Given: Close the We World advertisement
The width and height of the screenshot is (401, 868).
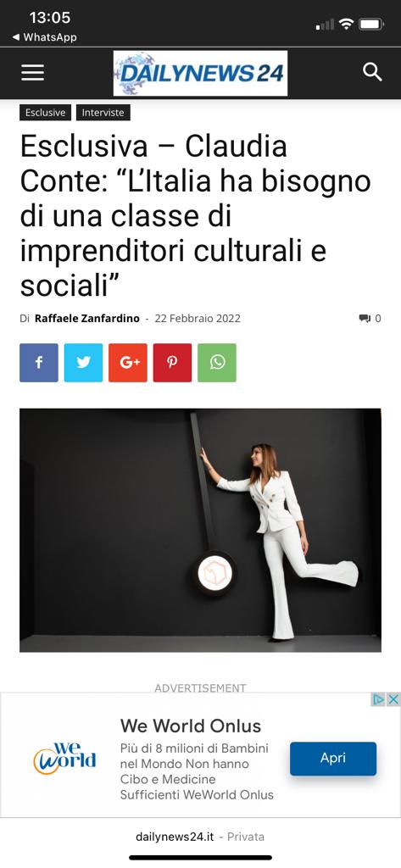Looking at the screenshot, I should pos(393,699).
